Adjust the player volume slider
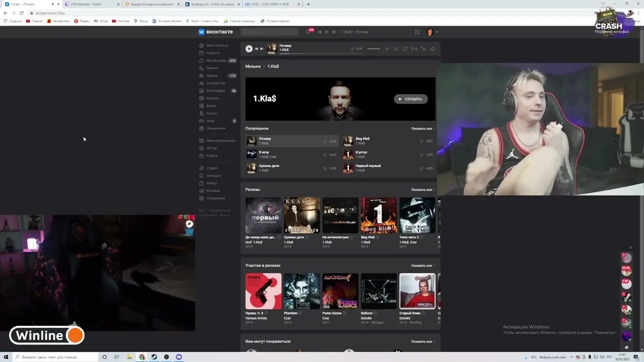Screen dimensions: 644x362 (373, 49)
